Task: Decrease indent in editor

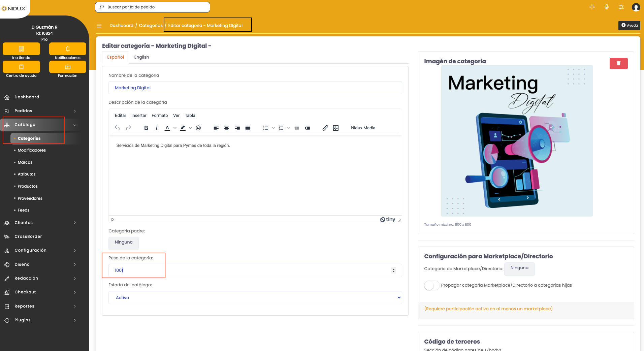Action: (297, 128)
